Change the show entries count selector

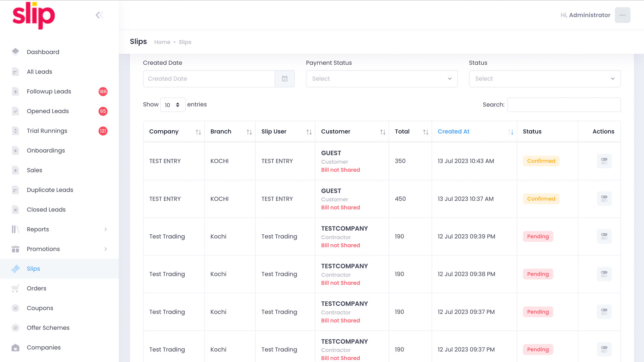pos(173,105)
